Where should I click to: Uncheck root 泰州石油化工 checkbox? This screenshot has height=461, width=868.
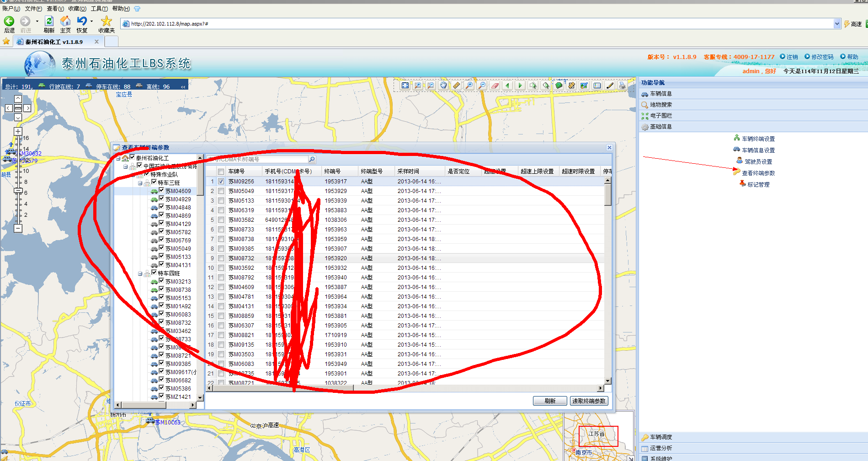click(x=132, y=157)
